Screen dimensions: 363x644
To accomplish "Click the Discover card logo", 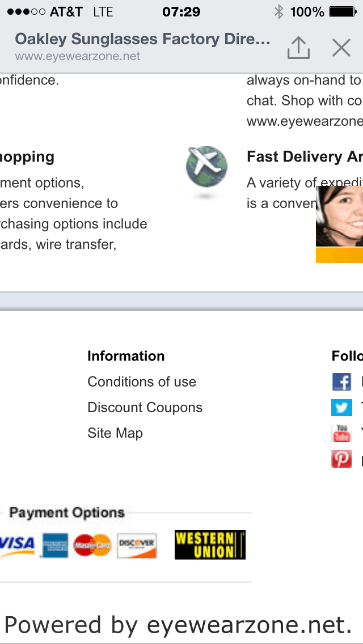I will pyautogui.click(x=137, y=545).
